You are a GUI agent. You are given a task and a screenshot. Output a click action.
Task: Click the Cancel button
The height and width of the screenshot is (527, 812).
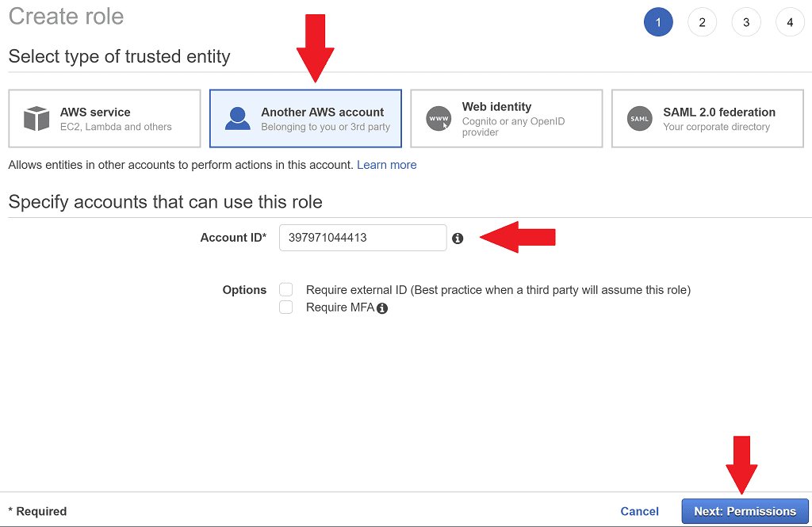639,511
